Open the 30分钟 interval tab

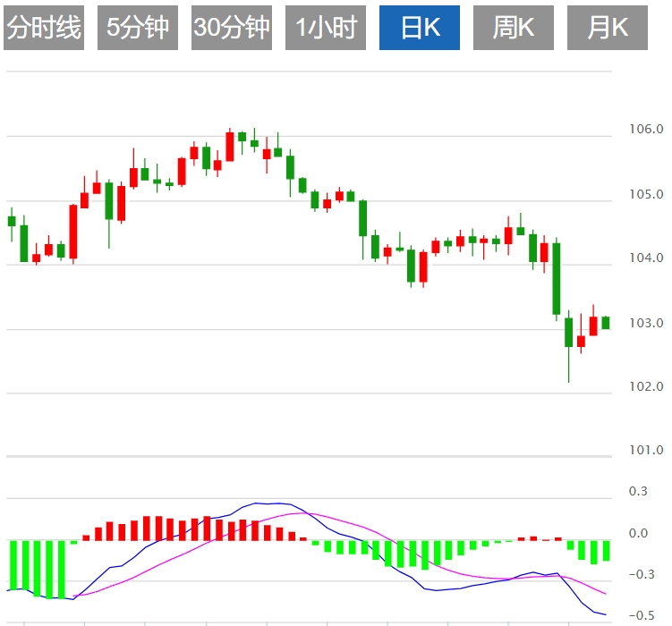[x=231, y=29]
